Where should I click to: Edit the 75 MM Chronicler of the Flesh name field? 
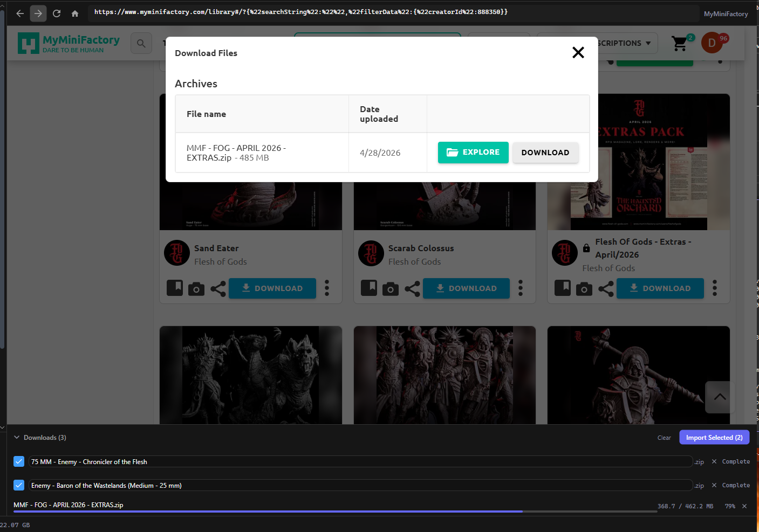click(x=360, y=461)
